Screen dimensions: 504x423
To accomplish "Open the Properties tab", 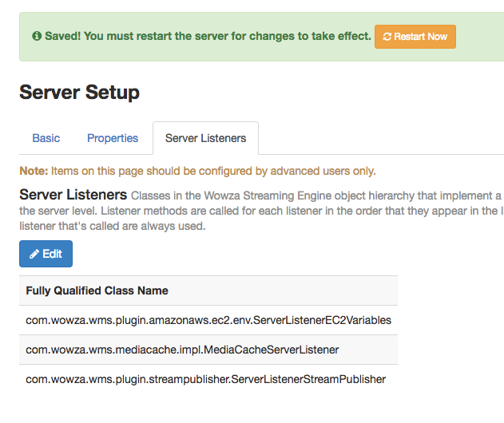I will (113, 138).
